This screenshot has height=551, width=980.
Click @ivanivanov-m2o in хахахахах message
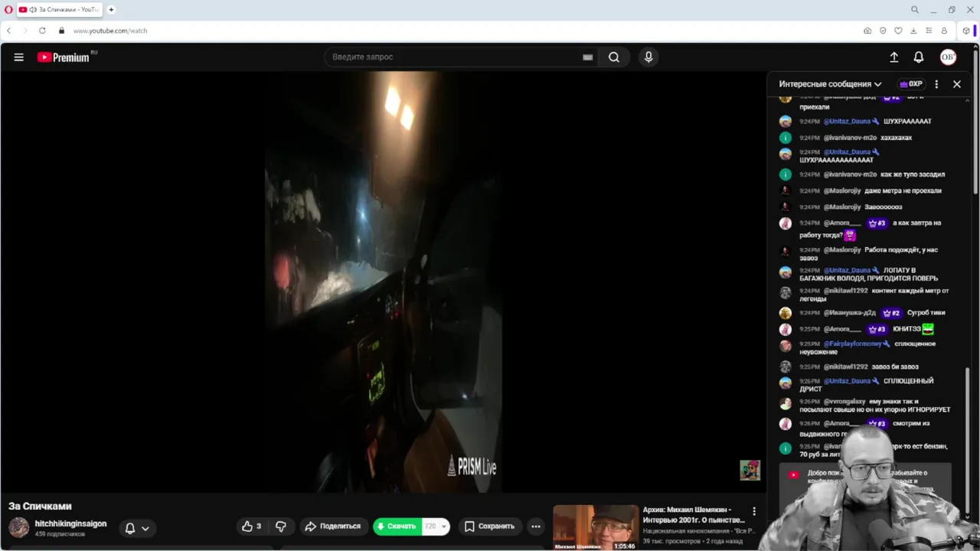point(850,138)
